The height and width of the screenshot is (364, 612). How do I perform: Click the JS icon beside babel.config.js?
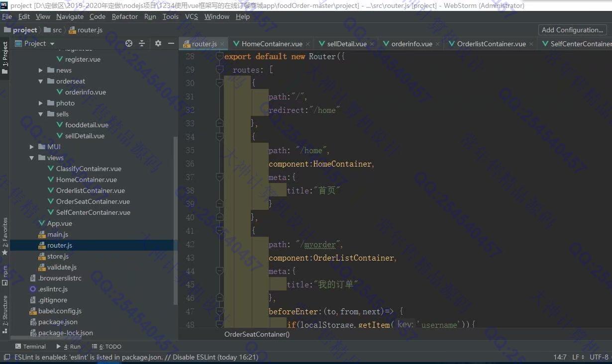point(33,311)
